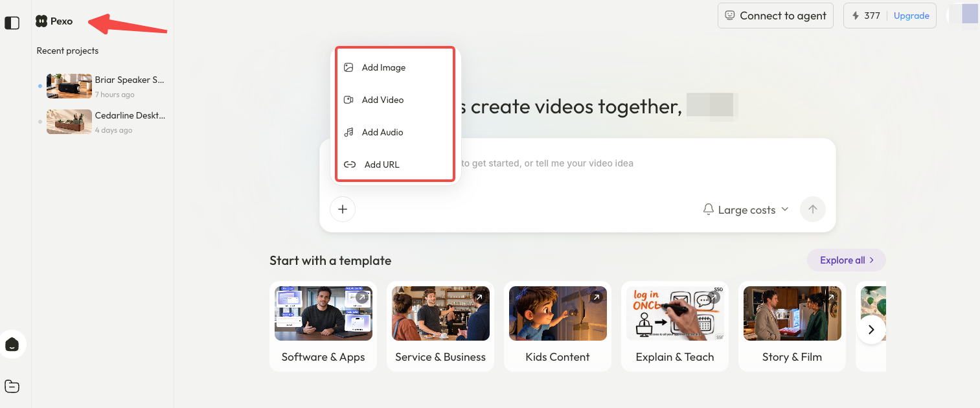Open the Briar Speaker project thumbnail
The width and height of the screenshot is (980, 408).
(69, 86)
